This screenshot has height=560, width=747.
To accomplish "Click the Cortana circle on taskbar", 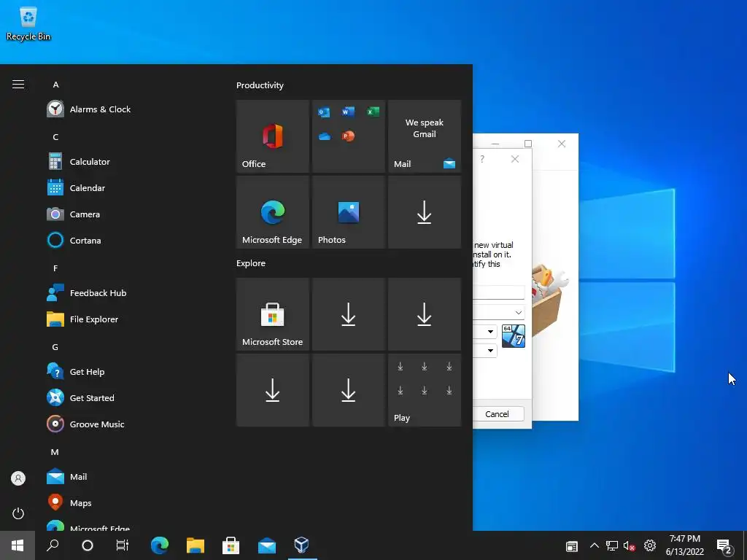I will point(88,545).
